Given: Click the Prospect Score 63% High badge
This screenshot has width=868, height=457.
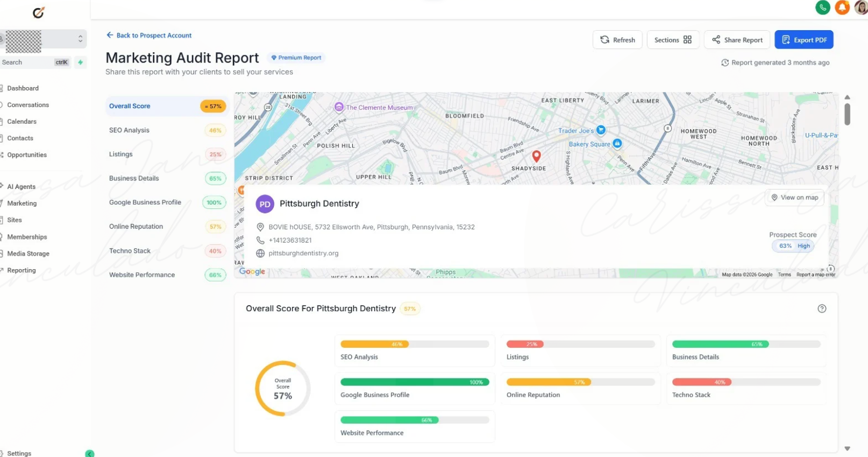Looking at the screenshot, I should click(x=793, y=246).
